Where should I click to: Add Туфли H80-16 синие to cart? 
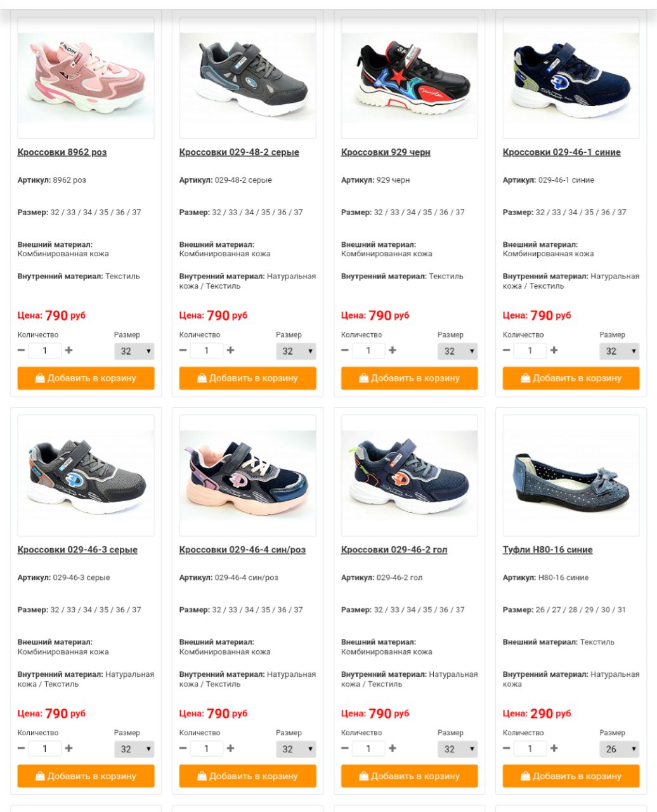(571, 776)
